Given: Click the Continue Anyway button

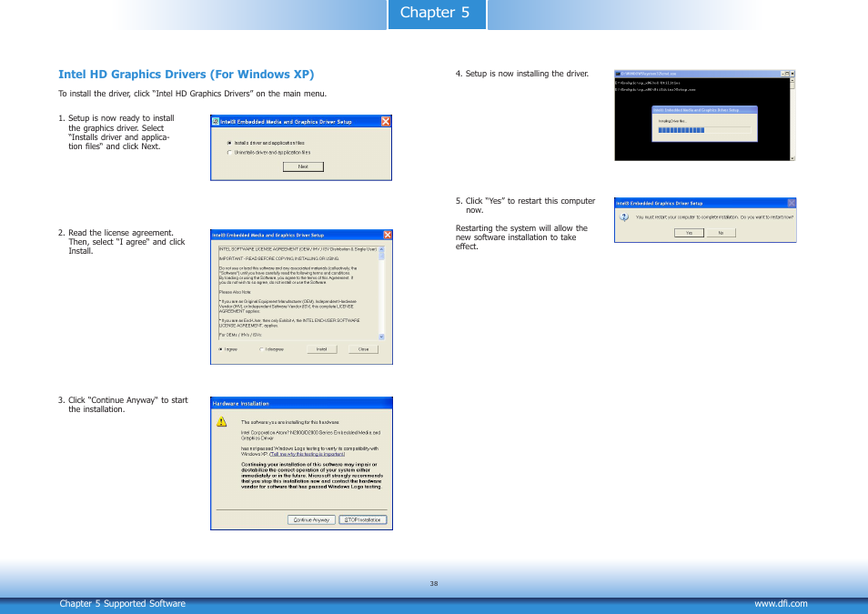Looking at the screenshot, I should (311, 520).
